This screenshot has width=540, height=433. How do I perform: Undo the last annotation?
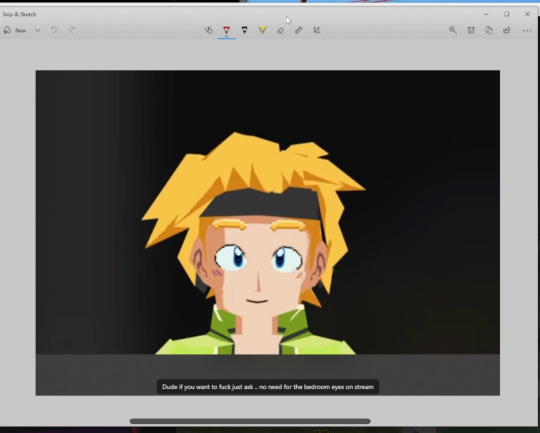click(54, 30)
